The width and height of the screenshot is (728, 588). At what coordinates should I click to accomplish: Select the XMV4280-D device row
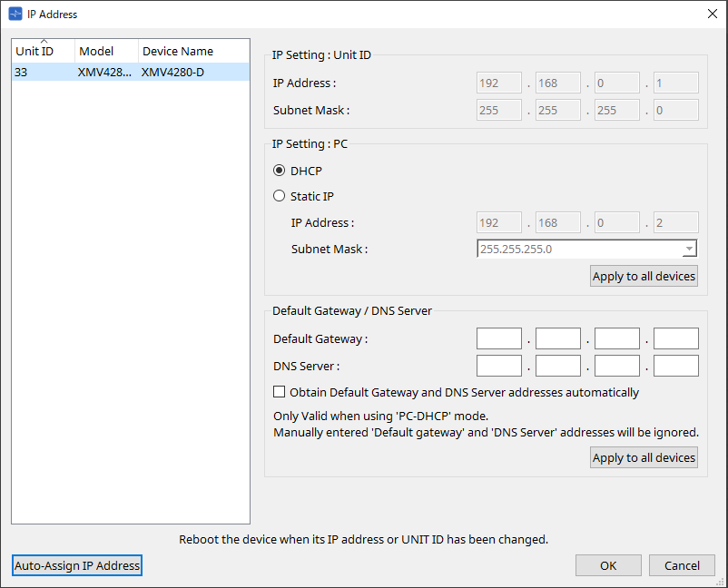coord(130,72)
